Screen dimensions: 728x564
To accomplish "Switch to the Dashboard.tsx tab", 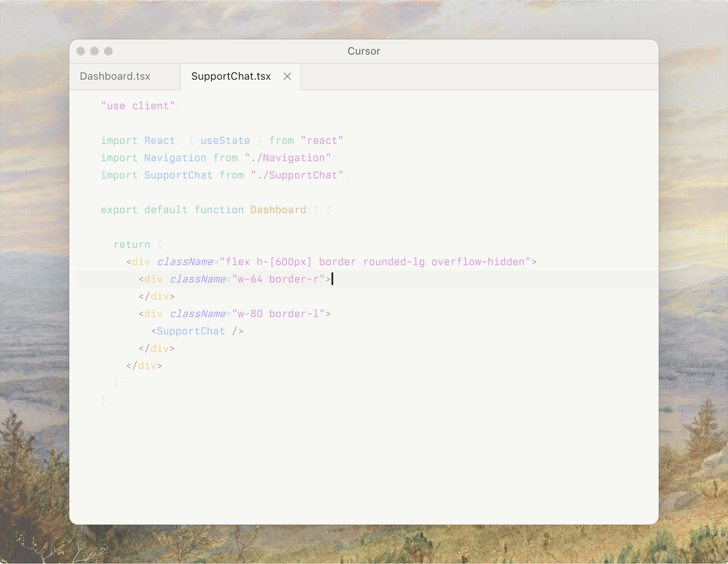I will (115, 76).
